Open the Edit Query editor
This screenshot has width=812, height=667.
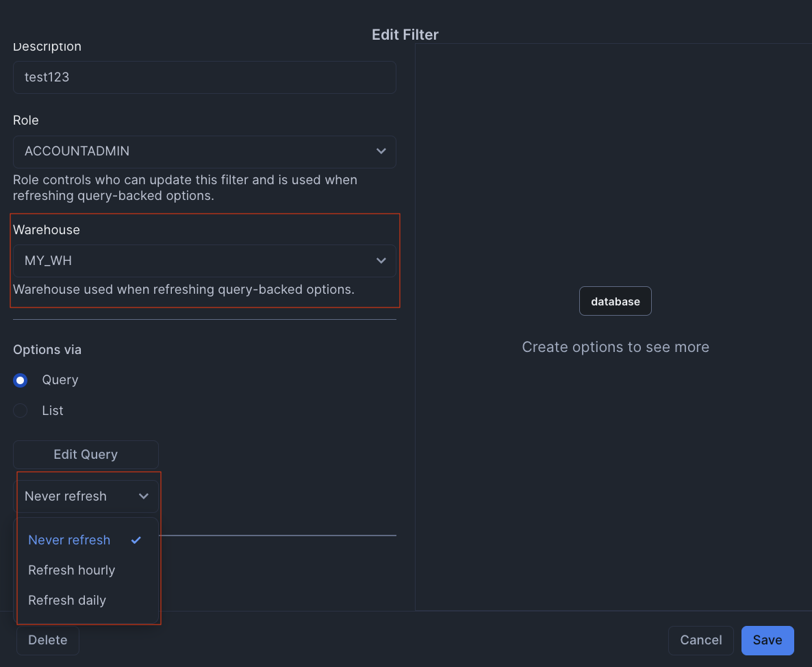pos(86,454)
